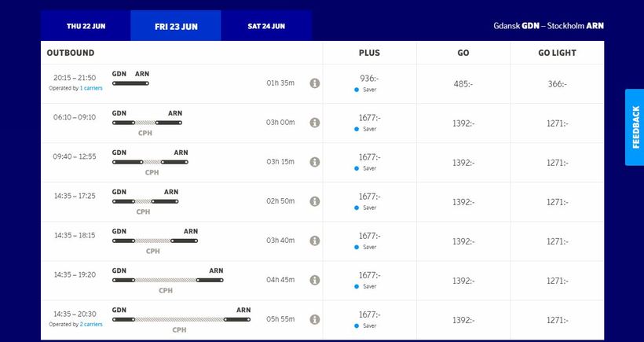Image resolution: width=644 pixels, height=342 pixels.
Task: Open the "2 carriers" link
Action: click(x=91, y=324)
